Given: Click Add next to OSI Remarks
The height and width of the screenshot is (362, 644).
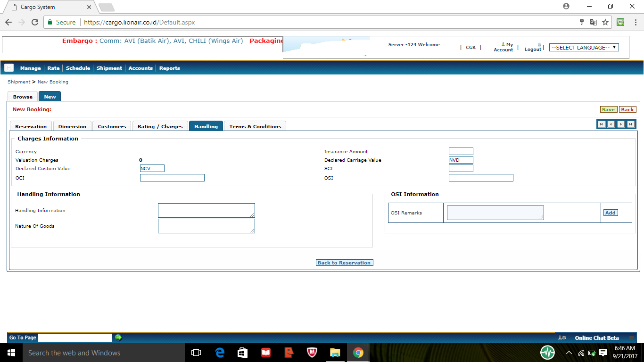Looking at the screenshot, I should pyautogui.click(x=610, y=213).
